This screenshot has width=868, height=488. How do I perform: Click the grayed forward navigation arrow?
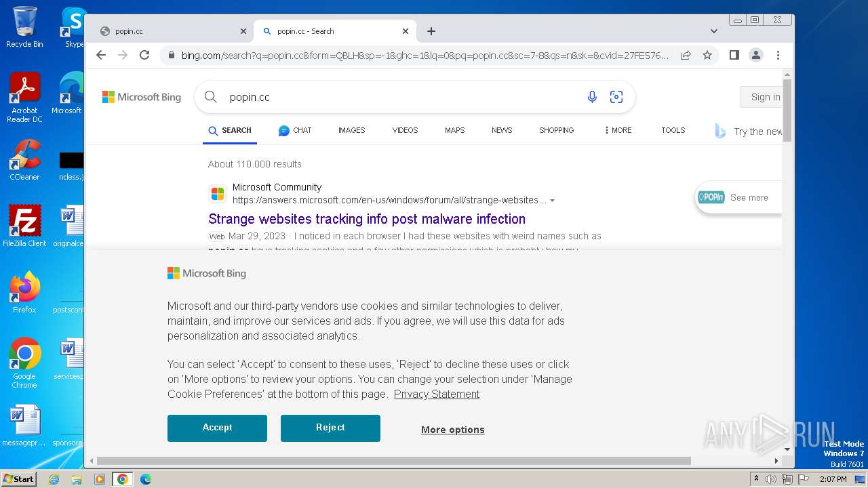click(x=123, y=55)
